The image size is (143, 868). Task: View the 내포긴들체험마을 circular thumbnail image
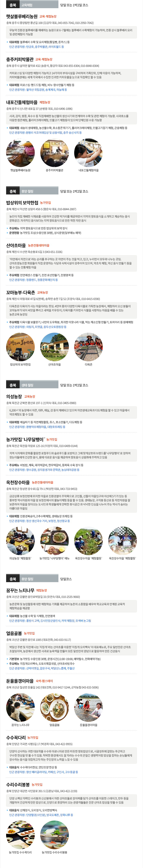pyautogui.click(x=88, y=153)
